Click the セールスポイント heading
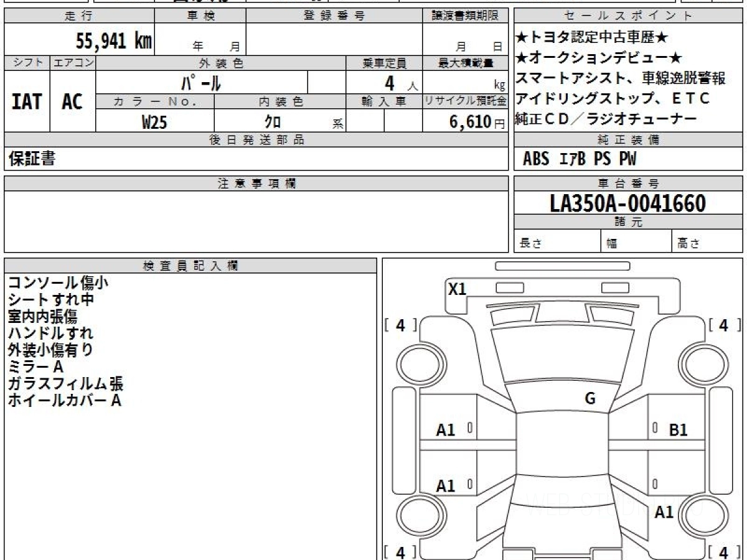 [628, 16]
